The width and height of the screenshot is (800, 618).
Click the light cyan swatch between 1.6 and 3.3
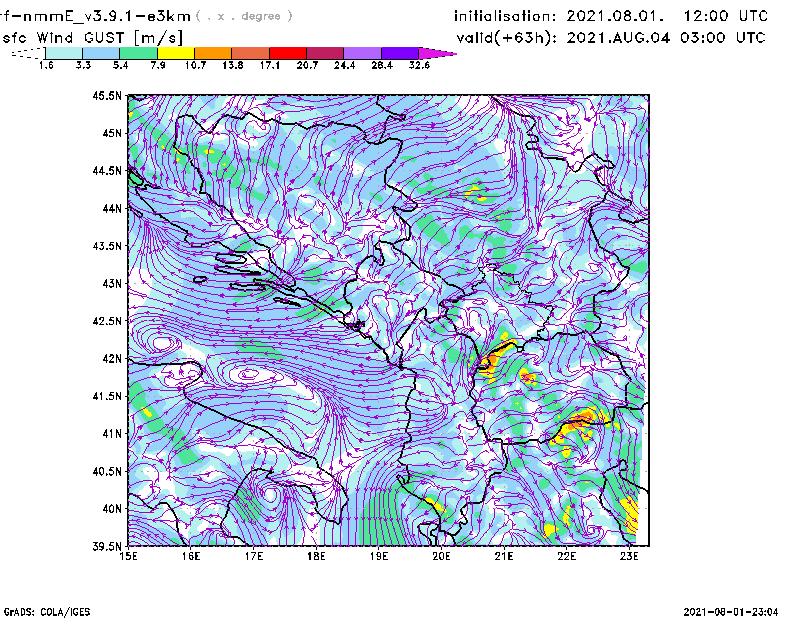pyautogui.click(x=64, y=52)
